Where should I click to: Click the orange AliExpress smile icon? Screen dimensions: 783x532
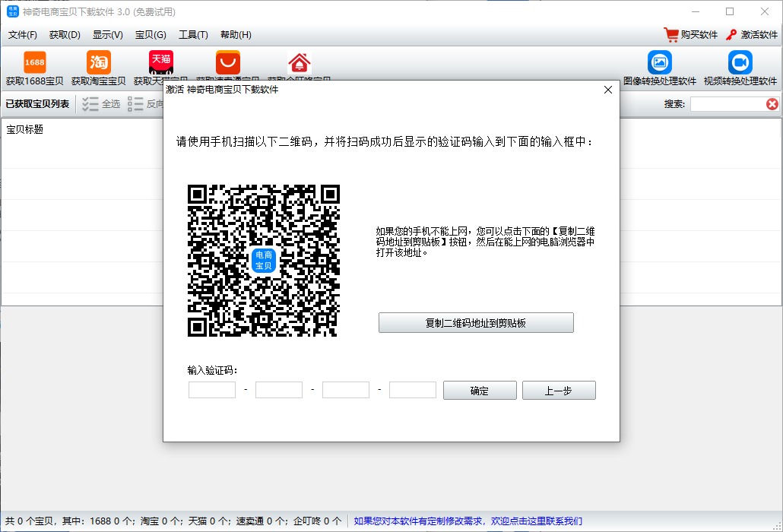pyautogui.click(x=228, y=62)
